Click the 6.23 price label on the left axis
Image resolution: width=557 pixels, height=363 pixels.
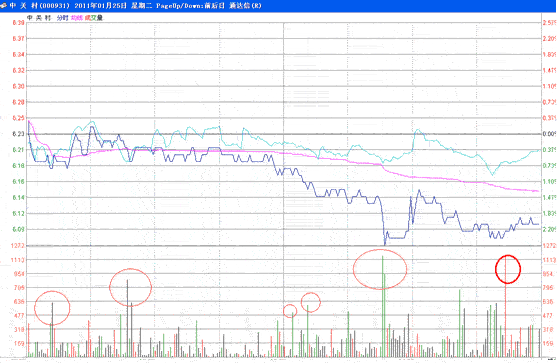point(18,134)
